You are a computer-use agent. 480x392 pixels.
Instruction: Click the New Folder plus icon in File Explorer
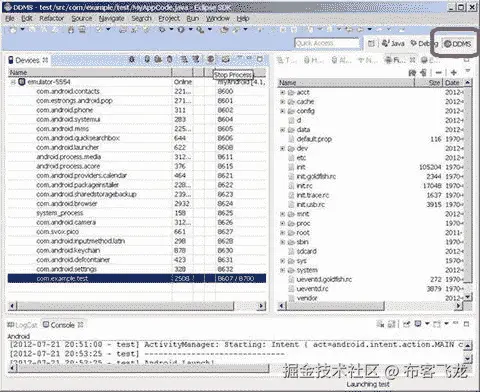click(453, 72)
